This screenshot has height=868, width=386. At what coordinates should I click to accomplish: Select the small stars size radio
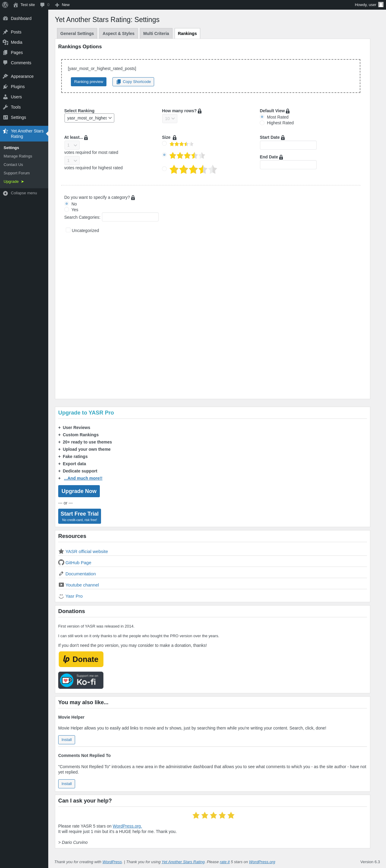[164, 144]
